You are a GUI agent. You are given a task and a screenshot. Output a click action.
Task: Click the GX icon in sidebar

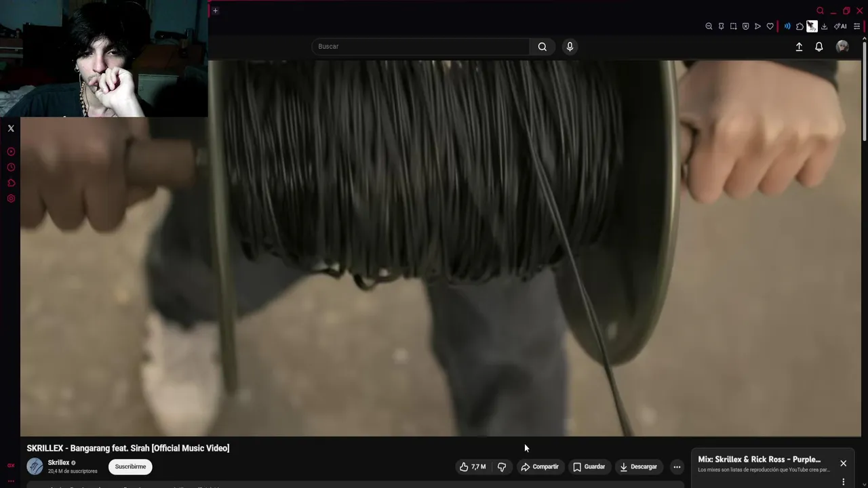tap(11, 466)
